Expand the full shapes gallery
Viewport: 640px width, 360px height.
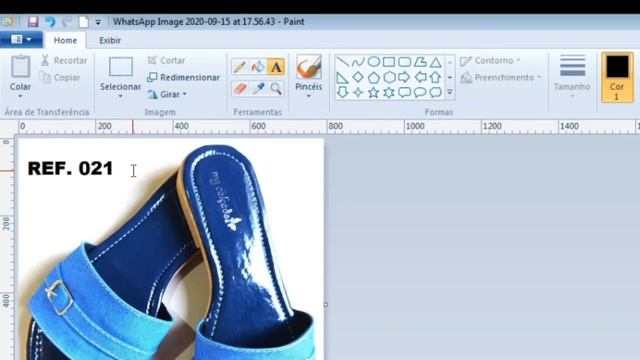(x=450, y=93)
